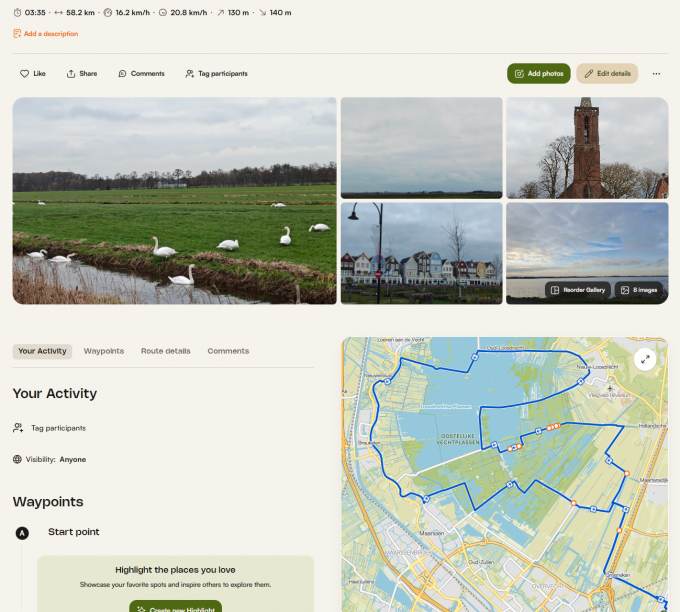Screen dimensions: 680x612
Task: Tag participants under Your Activity
Action: 57,428
